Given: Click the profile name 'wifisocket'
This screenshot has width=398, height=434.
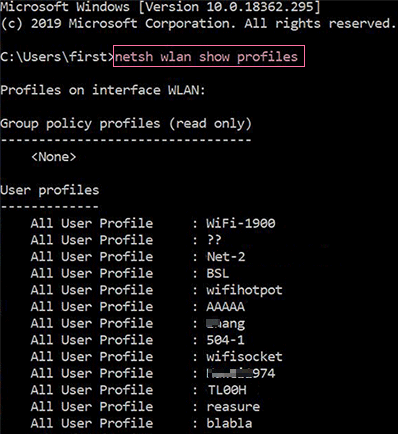Looking at the screenshot, I should coord(244,357).
